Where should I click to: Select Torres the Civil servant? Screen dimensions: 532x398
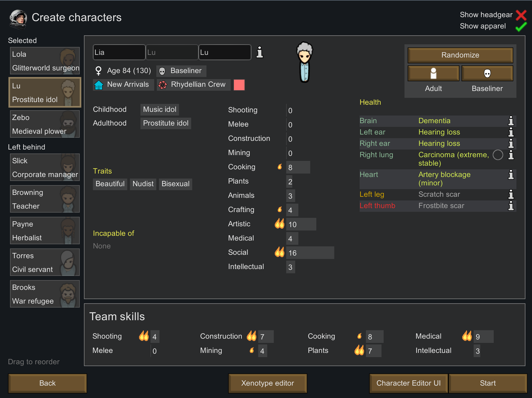pyautogui.click(x=45, y=262)
